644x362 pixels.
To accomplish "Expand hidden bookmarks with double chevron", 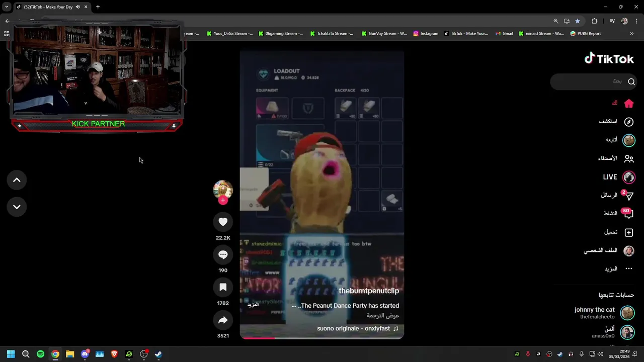I will [632, 34].
